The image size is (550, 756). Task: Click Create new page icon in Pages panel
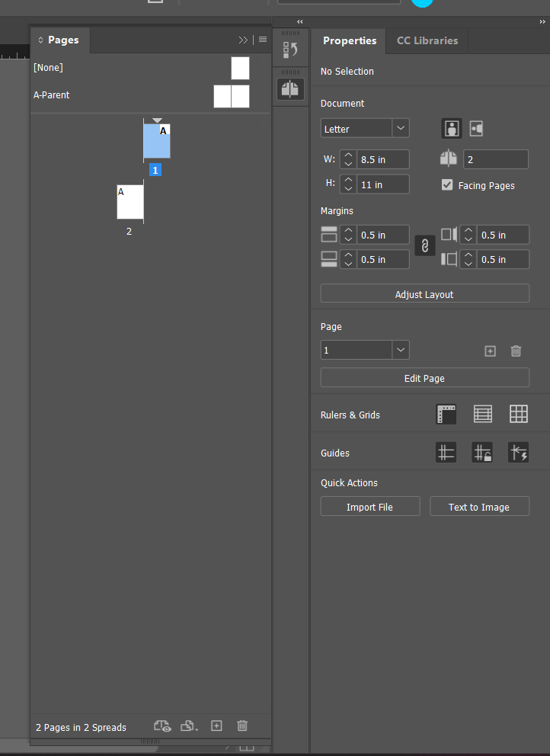[x=216, y=726]
